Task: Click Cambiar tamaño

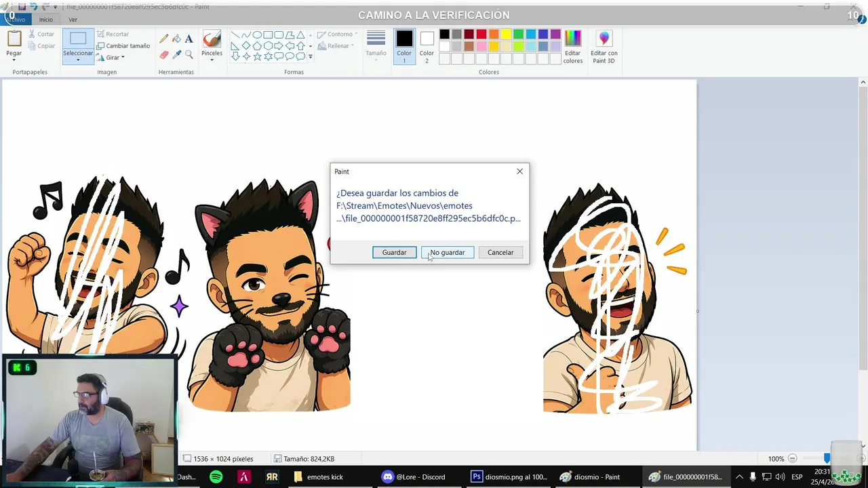Action: tap(123, 45)
